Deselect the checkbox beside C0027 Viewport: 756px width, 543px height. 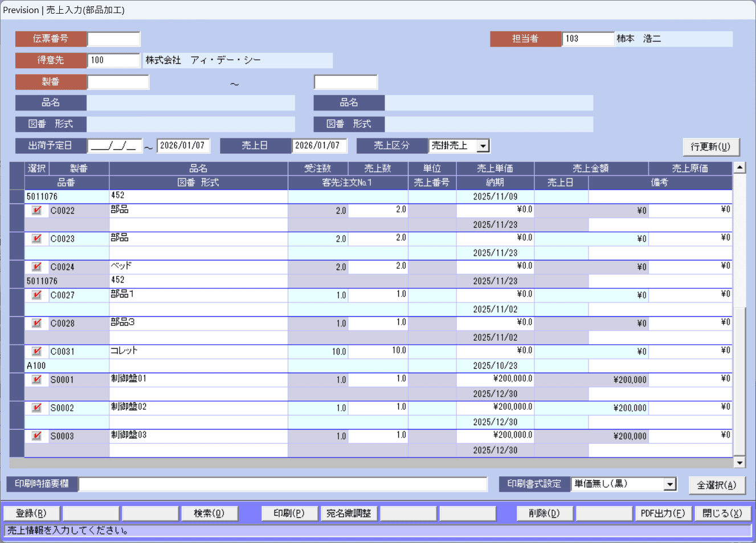tap(36, 295)
